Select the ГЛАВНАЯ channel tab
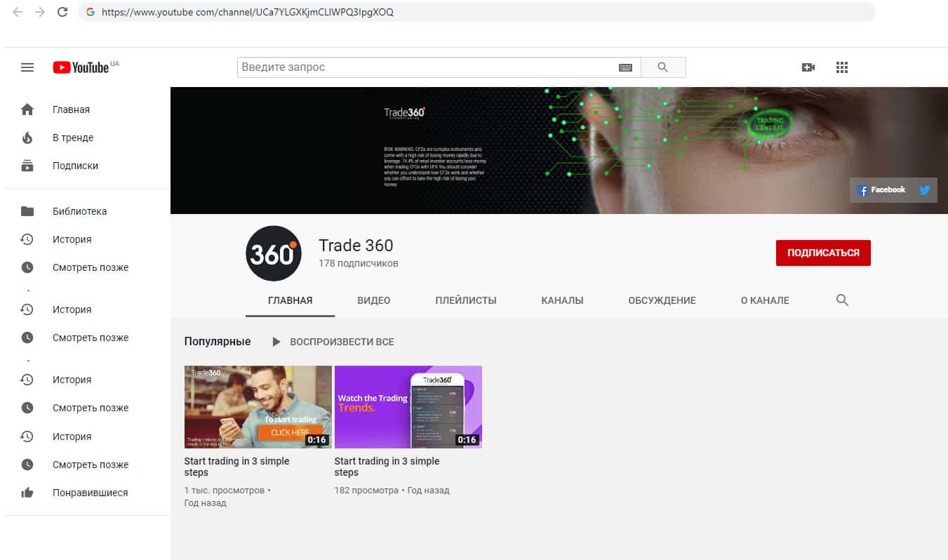Viewport: 948px width, 560px height. point(291,300)
